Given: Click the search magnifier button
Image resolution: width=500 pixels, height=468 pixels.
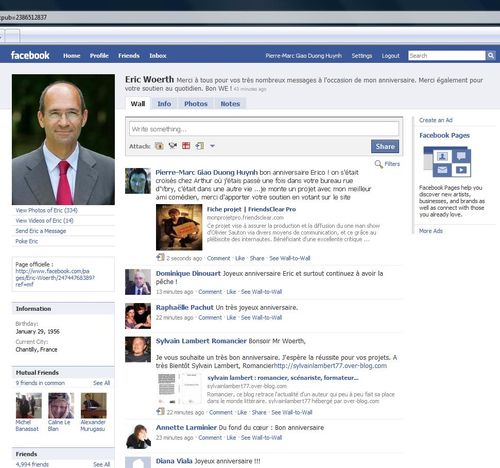Looking at the screenshot, I should pyautogui.click(x=491, y=56).
